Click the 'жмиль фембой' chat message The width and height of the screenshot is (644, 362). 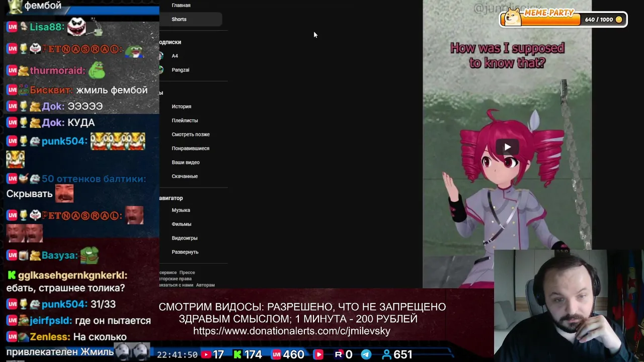pos(112,90)
